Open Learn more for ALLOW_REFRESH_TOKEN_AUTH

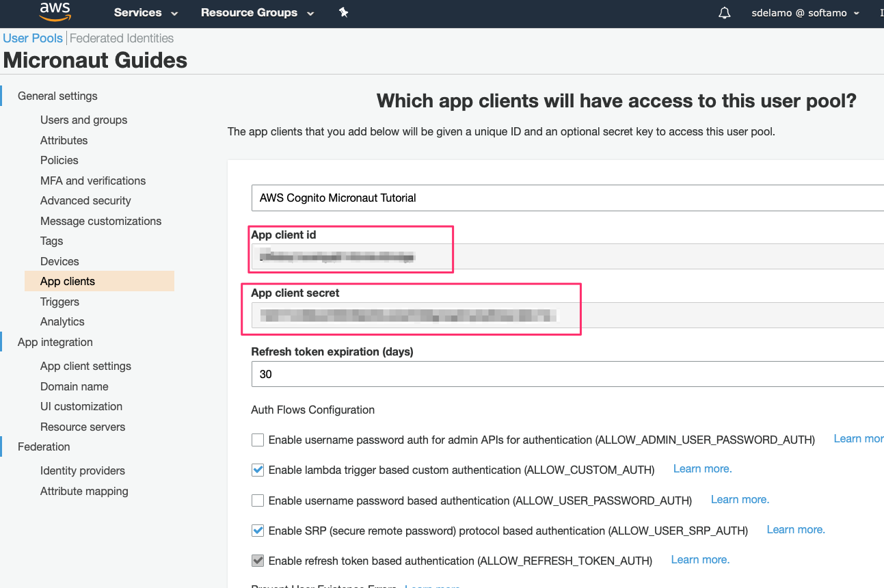700,560
